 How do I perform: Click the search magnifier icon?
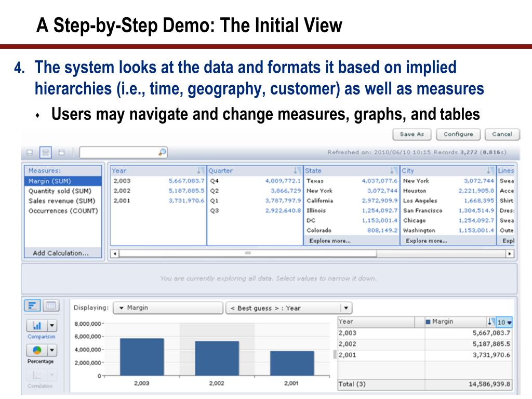162,152
